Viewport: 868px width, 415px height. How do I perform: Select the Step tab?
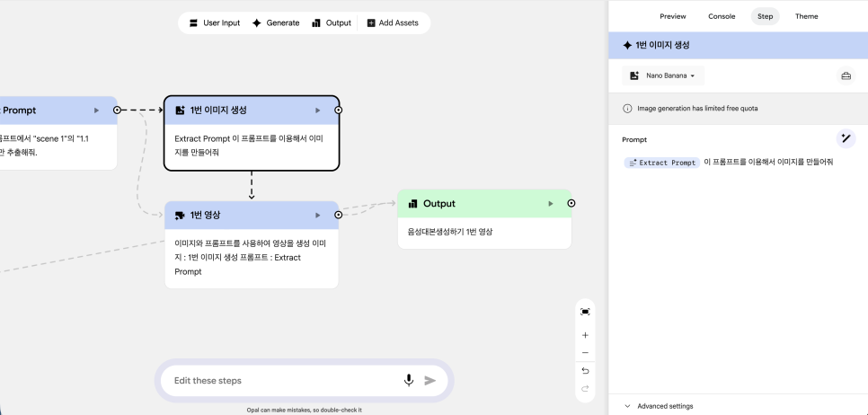(765, 16)
